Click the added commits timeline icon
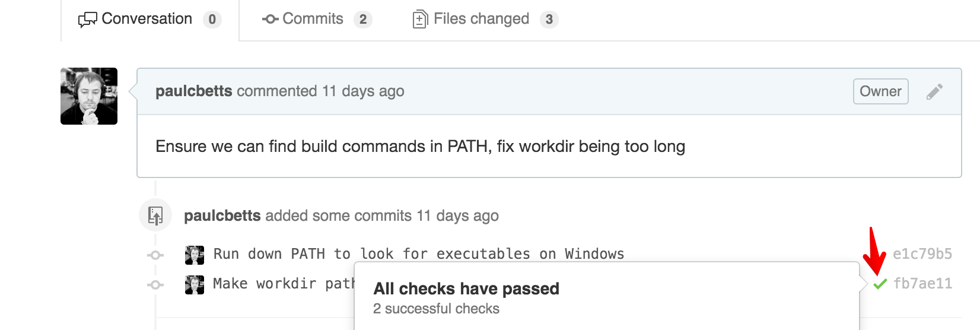 [155, 215]
